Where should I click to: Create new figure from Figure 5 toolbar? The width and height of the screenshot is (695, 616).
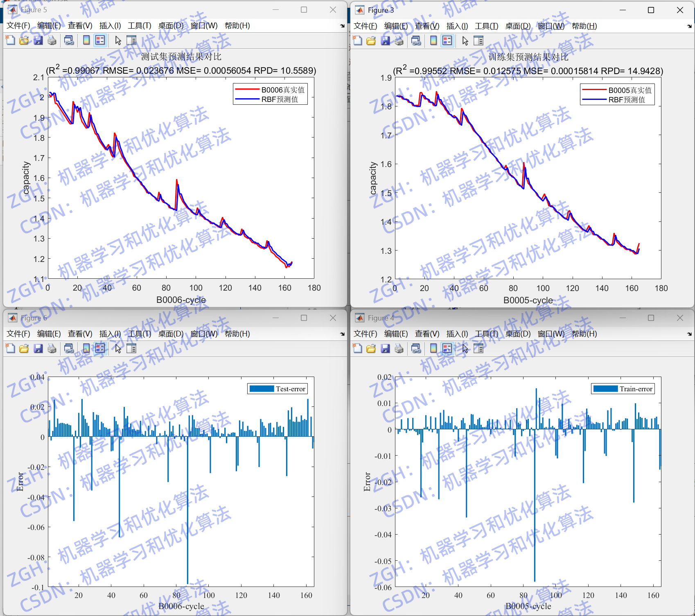pos(10,40)
